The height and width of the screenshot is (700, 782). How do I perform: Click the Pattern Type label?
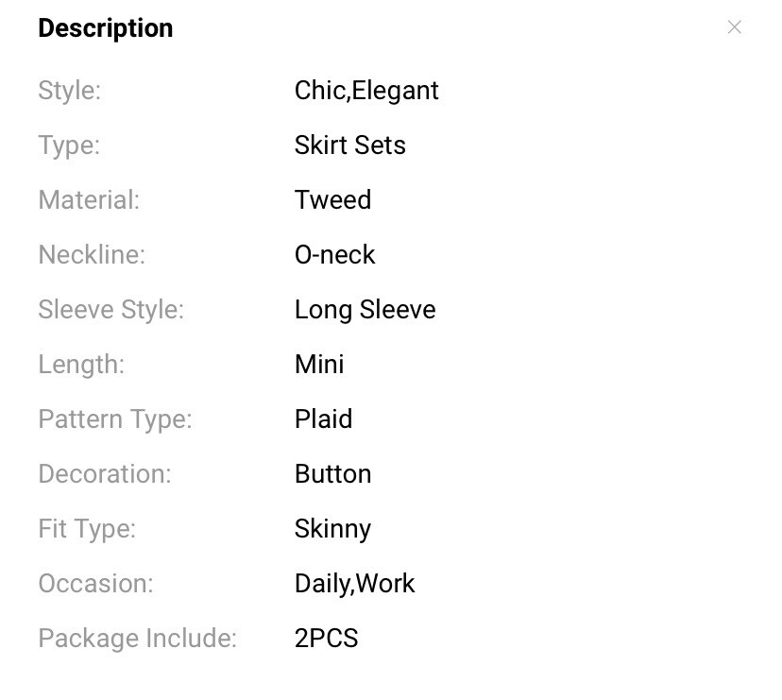pyautogui.click(x=115, y=419)
